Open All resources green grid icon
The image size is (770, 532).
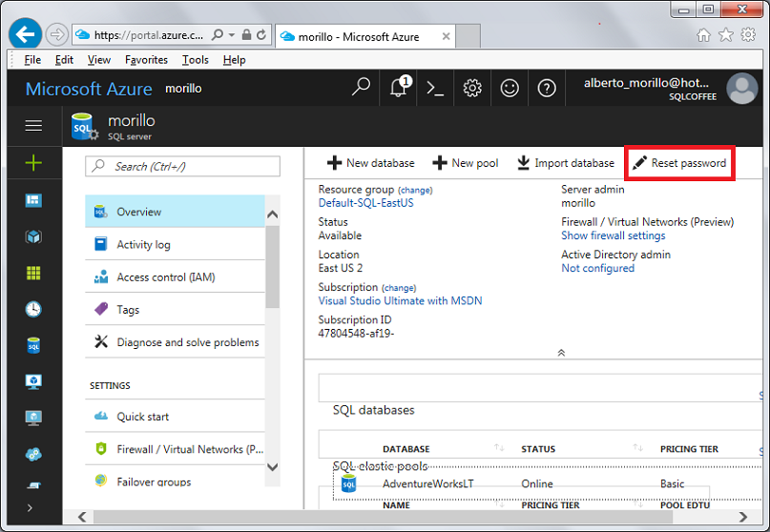[x=33, y=273]
